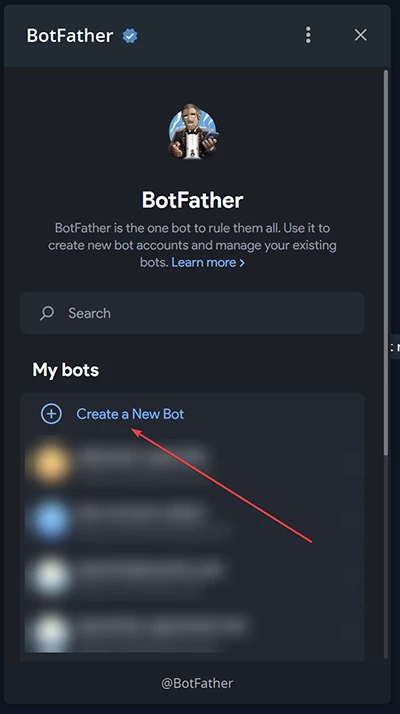Viewport: 400px width, 714px height.
Task: Click the blue bot avatar icon
Action: [x=50, y=520]
